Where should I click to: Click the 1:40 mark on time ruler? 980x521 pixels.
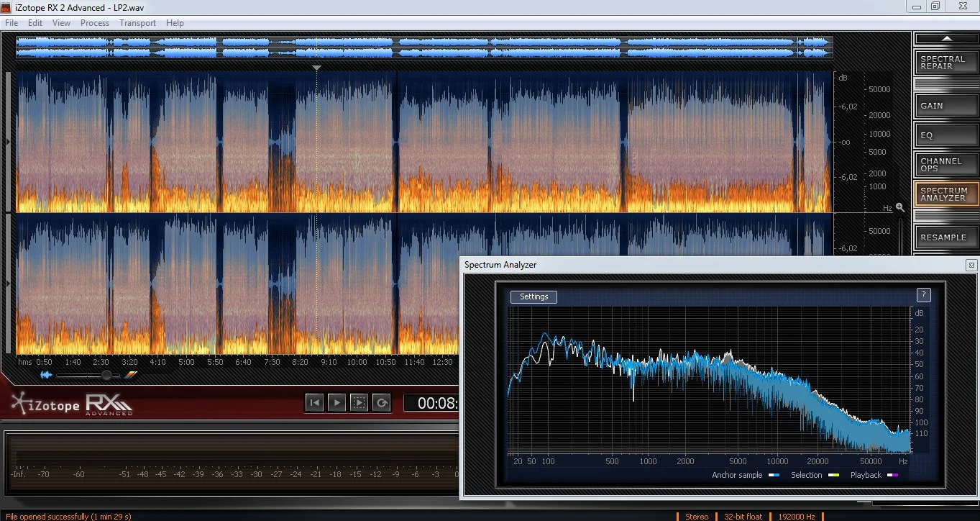(73, 362)
